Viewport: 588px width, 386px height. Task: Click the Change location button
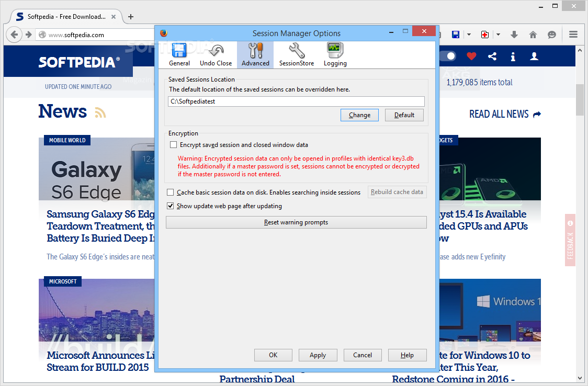[x=359, y=115]
